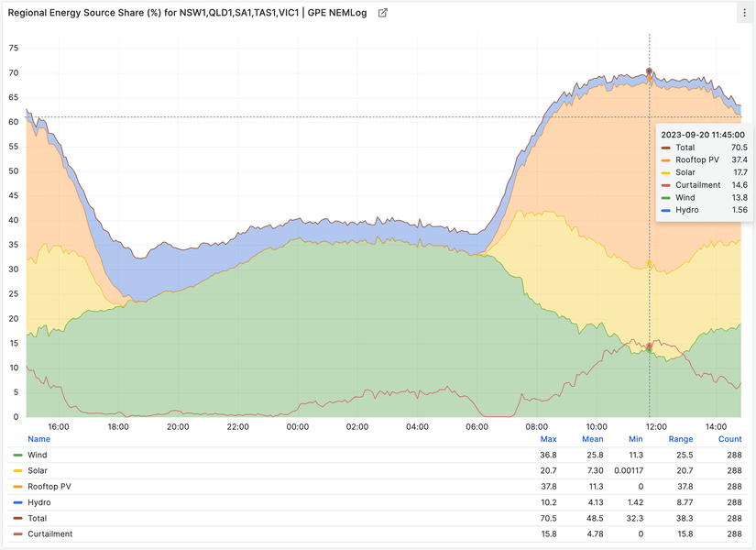Sort legend table by Mean
This screenshot has width=756, height=550.
[x=592, y=439]
